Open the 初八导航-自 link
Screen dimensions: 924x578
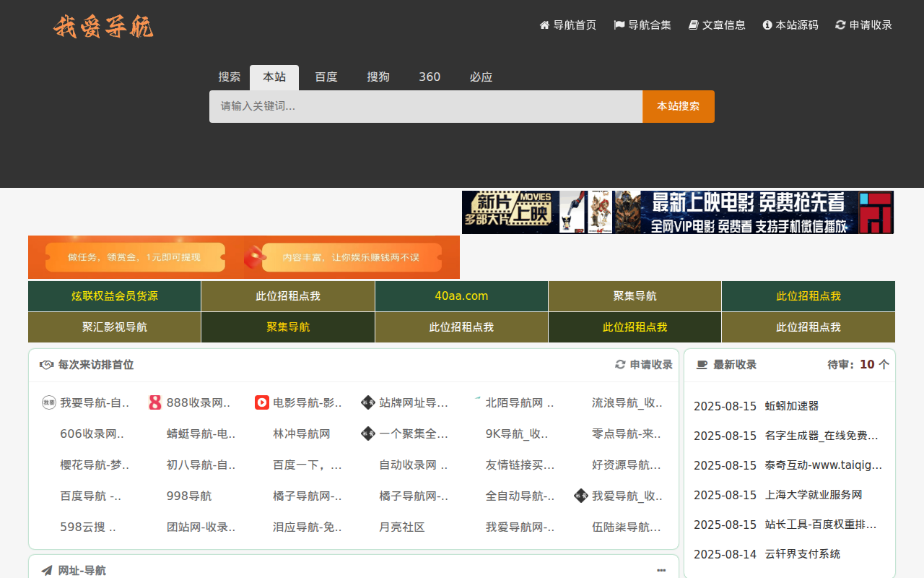(x=201, y=465)
